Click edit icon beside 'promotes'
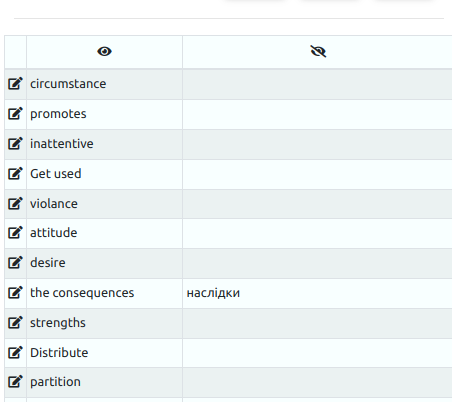452x402 pixels. click(15, 113)
